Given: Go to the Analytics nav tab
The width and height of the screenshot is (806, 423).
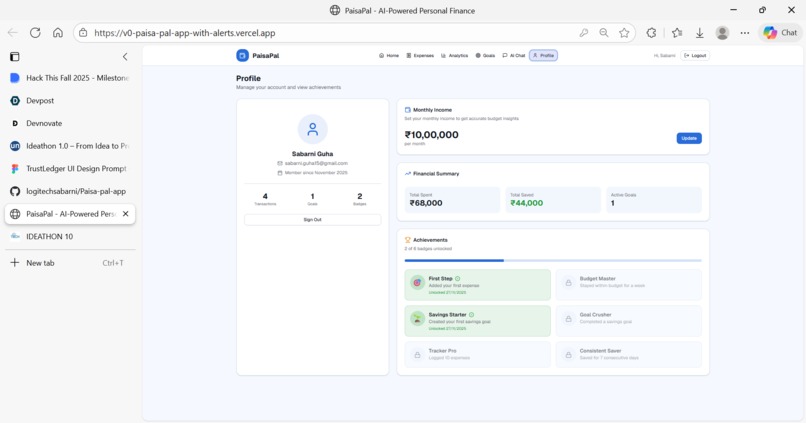Looking at the screenshot, I should pos(454,56).
